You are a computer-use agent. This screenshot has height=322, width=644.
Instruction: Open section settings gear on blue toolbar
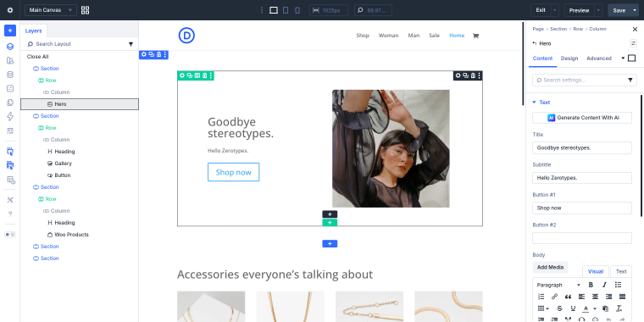(144, 54)
